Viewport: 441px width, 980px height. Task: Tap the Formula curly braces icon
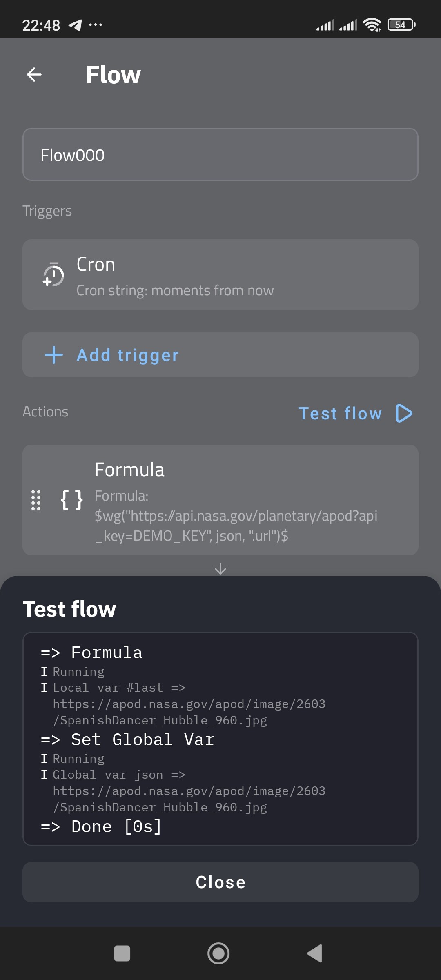point(72,500)
